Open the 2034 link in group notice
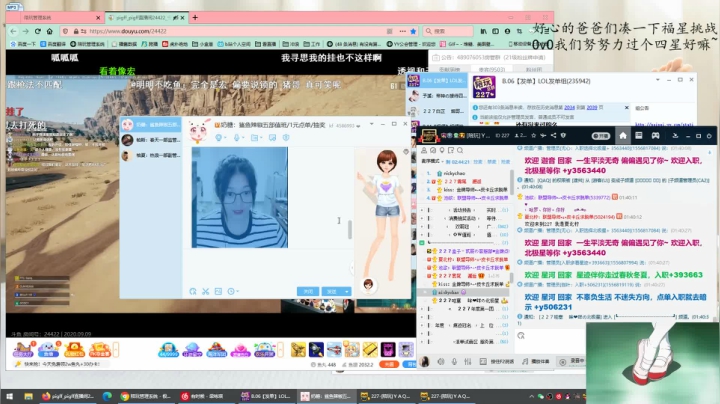This screenshot has height=404, width=720. pos(569,107)
